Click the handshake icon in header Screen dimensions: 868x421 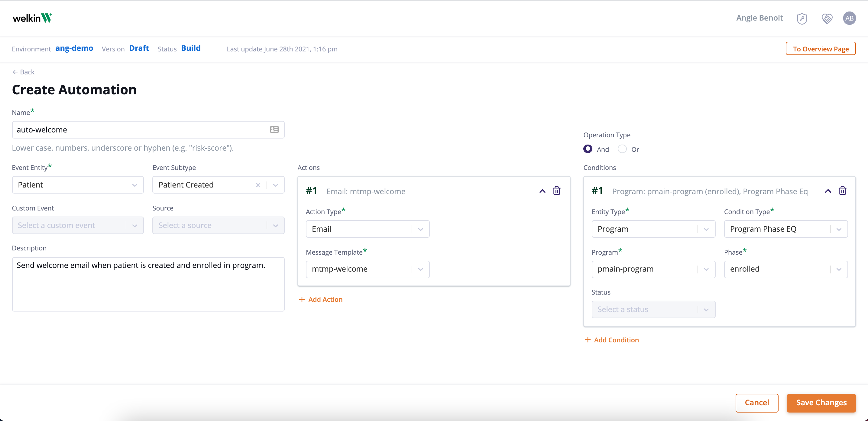(827, 18)
